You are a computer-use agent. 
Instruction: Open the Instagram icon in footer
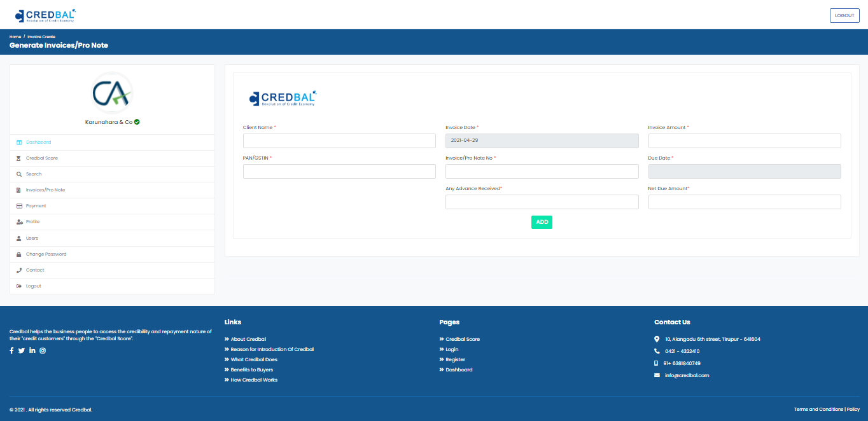43,350
